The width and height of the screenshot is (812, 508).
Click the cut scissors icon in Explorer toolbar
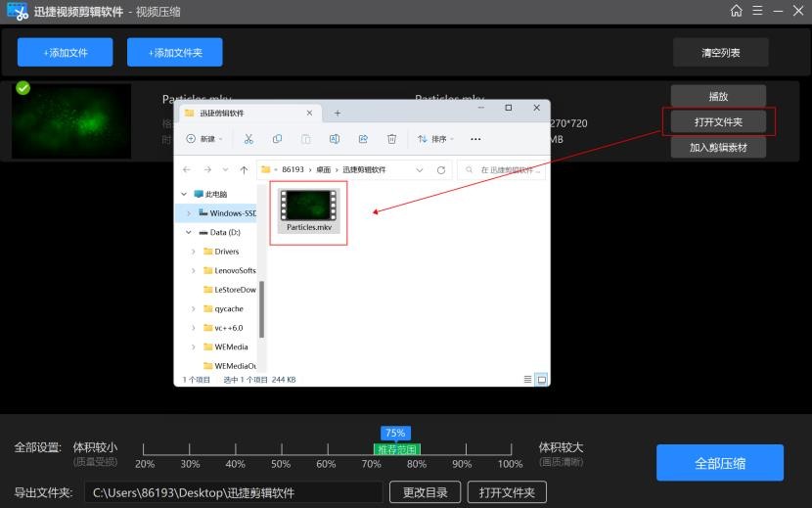(x=248, y=139)
